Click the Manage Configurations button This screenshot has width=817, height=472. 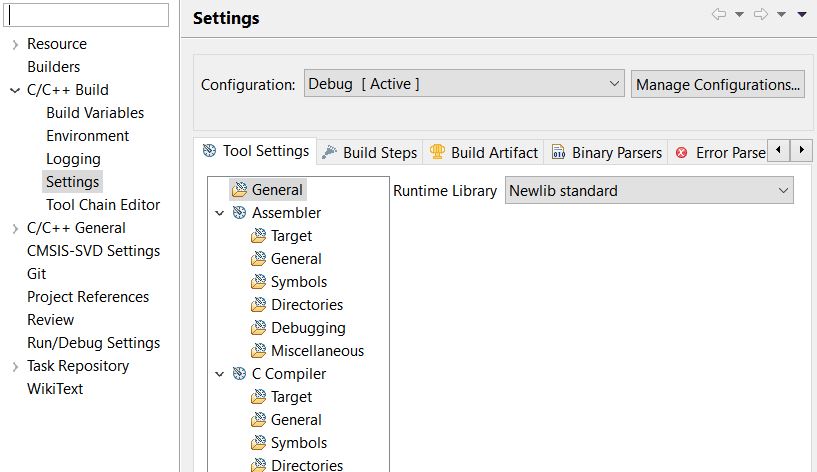point(718,84)
